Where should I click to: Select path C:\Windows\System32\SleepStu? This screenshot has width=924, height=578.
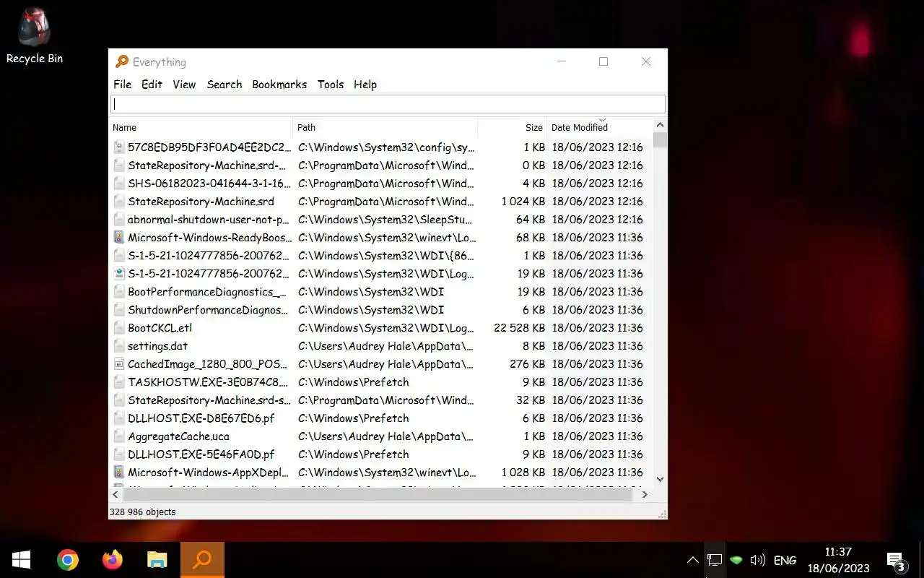coord(385,220)
